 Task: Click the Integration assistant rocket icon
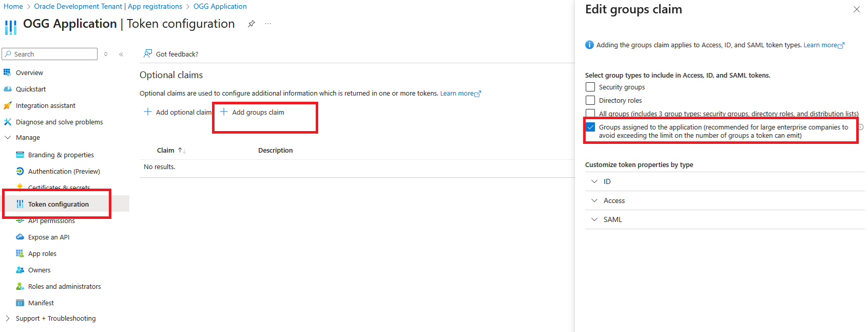(x=7, y=105)
